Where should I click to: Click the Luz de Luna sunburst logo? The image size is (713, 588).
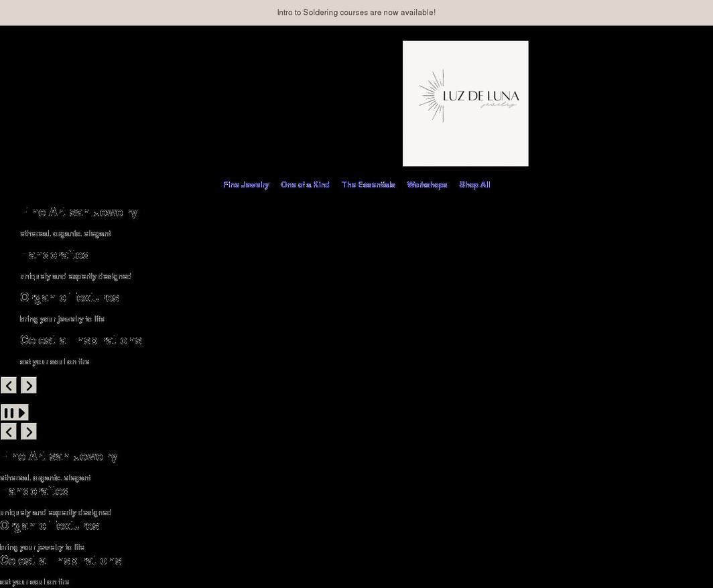pyautogui.click(x=465, y=103)
